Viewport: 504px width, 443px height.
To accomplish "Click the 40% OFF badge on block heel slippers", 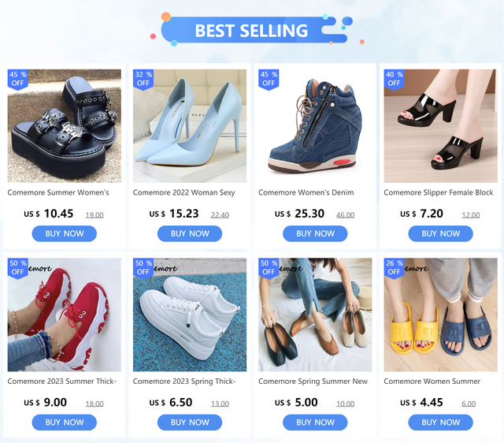I will click(x=394, y=79).
